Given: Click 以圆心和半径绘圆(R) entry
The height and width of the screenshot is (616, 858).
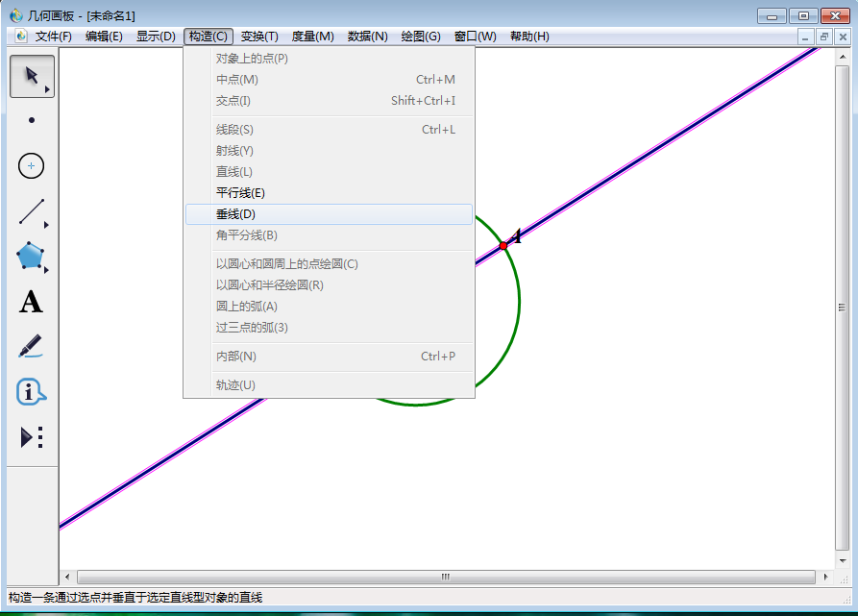Looking at the screenshot, I should (329, 285).
